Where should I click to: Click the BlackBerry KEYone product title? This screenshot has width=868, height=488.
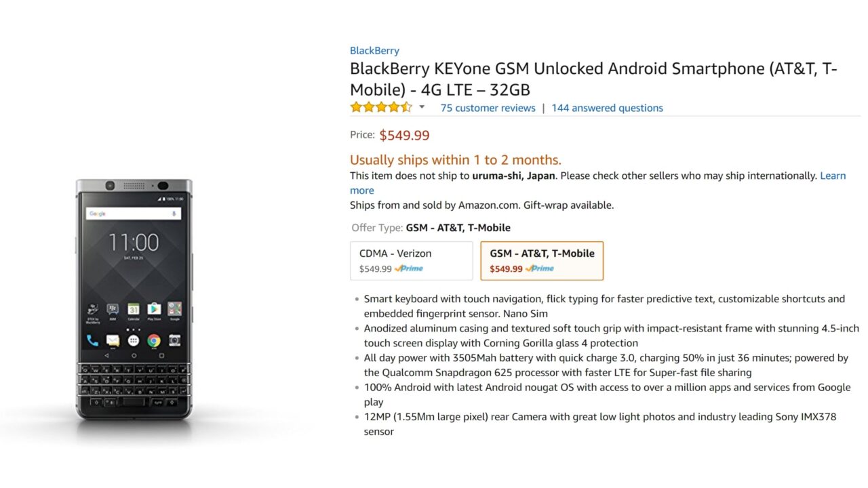[593, 79]
